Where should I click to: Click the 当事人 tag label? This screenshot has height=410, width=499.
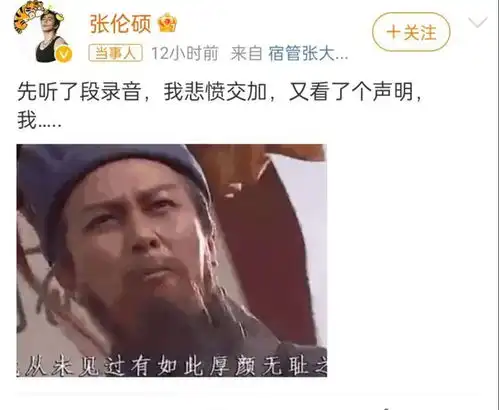click(115, 53)
